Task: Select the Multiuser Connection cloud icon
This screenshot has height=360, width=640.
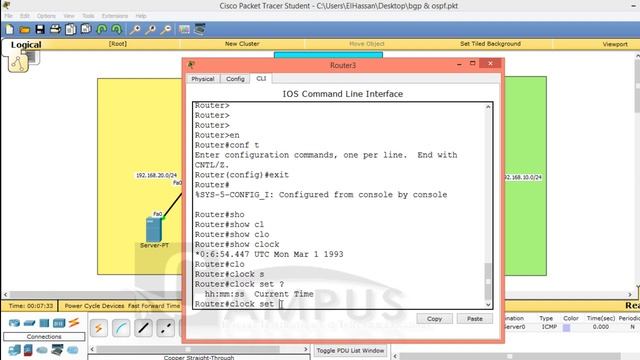Action: pos(73,350)
